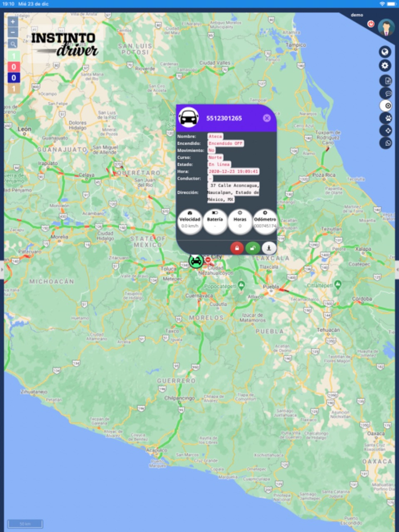This screenshot has width=399, height=532.
Task: Click the green status counter showing 1
Action: 14,56
